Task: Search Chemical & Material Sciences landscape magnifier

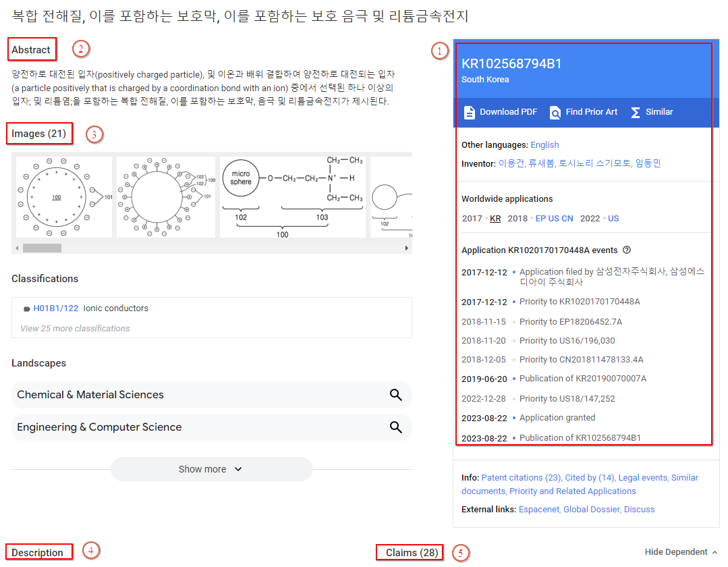Action: pyautogui.click(x=395, y=395)
